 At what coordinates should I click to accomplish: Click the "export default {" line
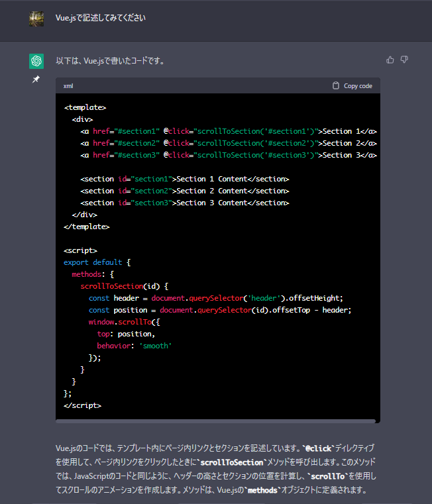click(97, 262)
